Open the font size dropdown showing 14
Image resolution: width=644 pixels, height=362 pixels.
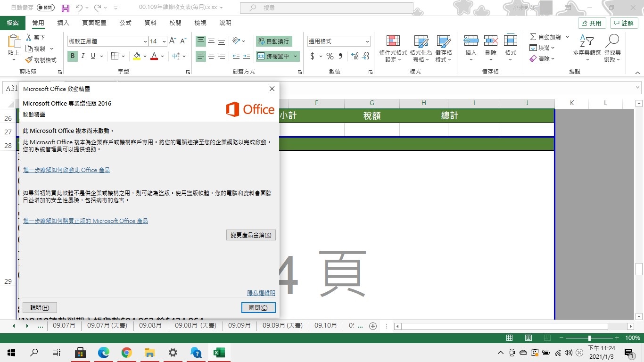164,41
